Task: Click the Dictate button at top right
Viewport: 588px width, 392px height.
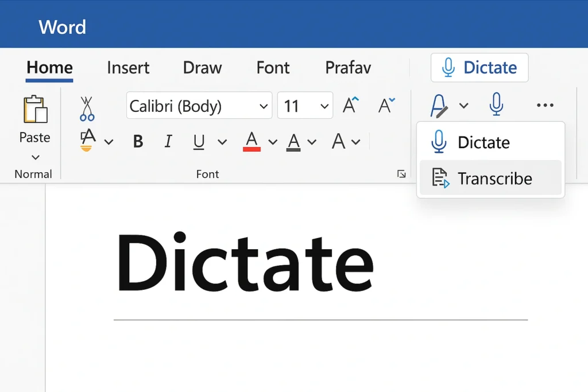Action: [x=479, y=68]
